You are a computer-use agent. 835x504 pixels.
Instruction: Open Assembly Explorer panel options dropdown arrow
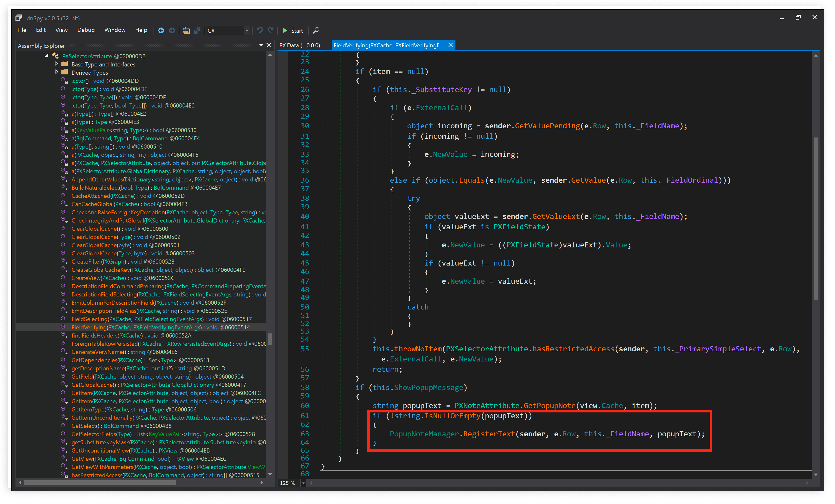point(261,45)
